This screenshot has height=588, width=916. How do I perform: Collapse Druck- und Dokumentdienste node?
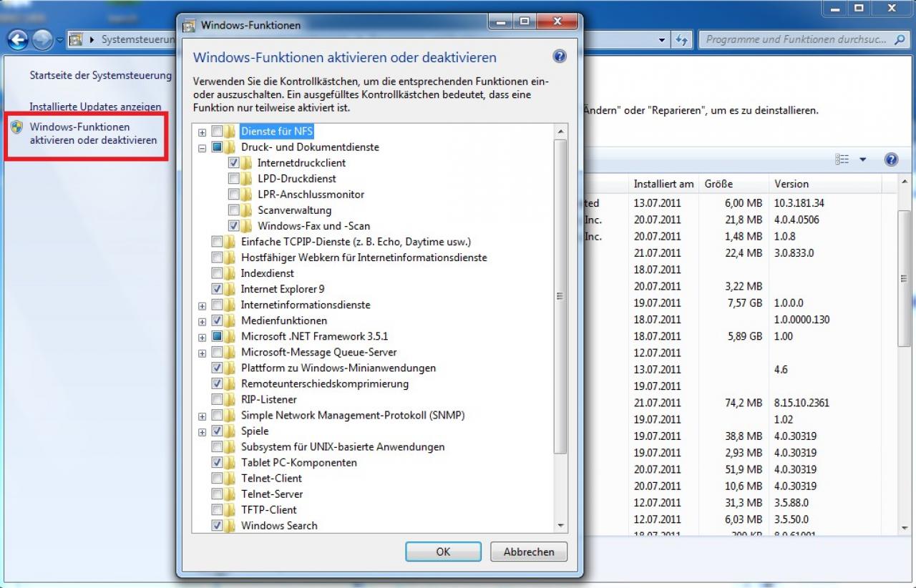pos(203,148)
